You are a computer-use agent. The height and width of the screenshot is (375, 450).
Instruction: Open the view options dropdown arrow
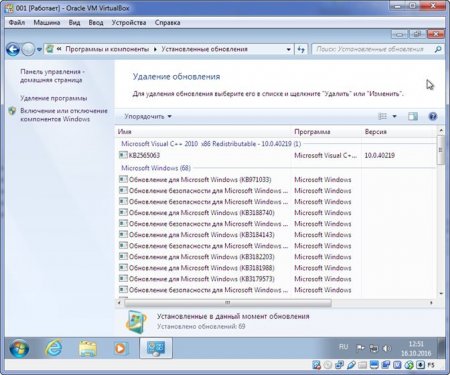click(394, 116)
